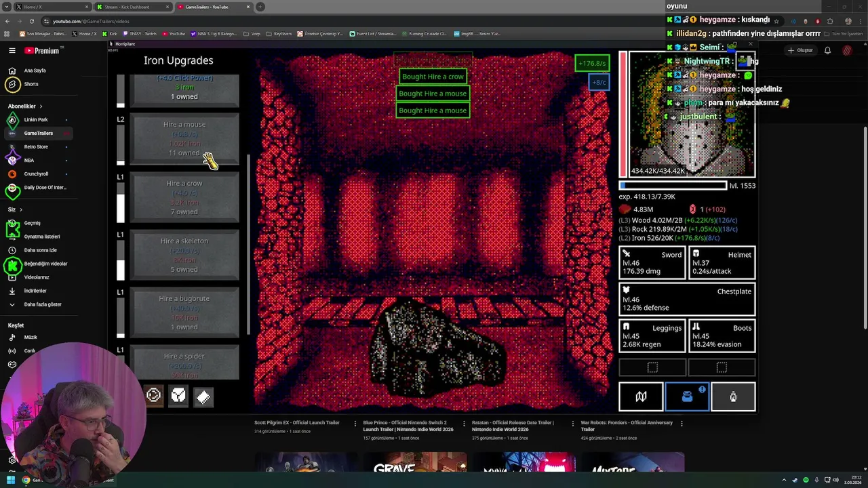The image size is (868, 488).
Task: Buy the Hire a mouse upgrade
Action: point(184,139)
